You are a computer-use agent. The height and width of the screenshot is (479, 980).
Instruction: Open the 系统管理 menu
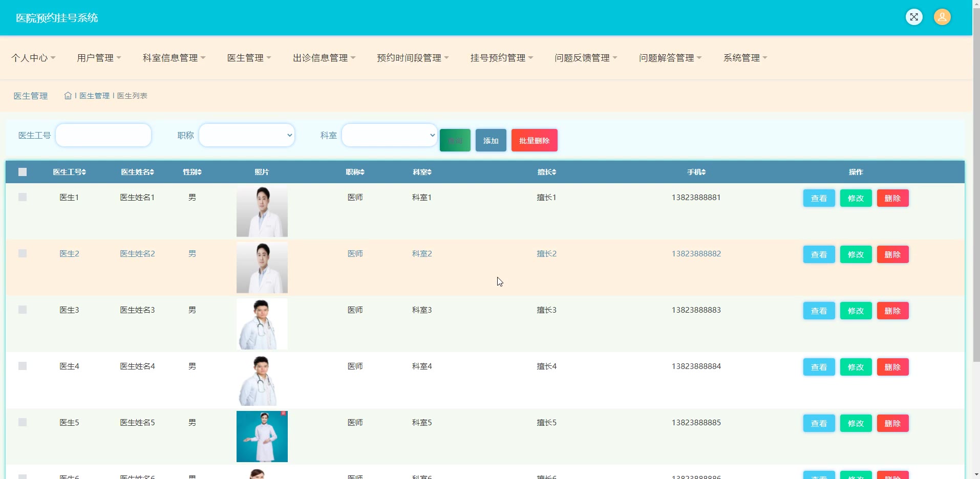coord(744,58)
